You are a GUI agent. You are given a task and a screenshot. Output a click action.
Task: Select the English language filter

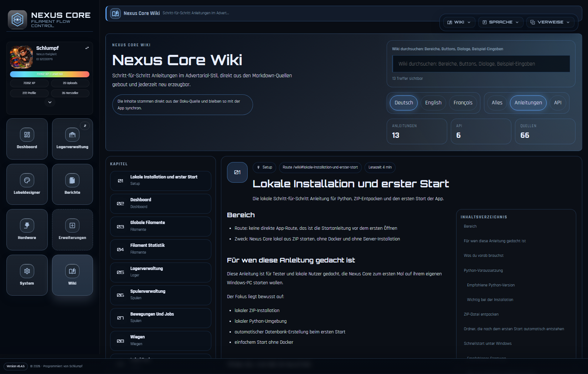[x=433, y=103]
